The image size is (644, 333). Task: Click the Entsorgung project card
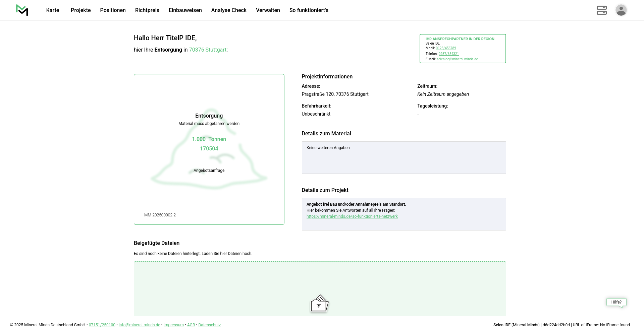pyautogui.click(x=209, y=149)
